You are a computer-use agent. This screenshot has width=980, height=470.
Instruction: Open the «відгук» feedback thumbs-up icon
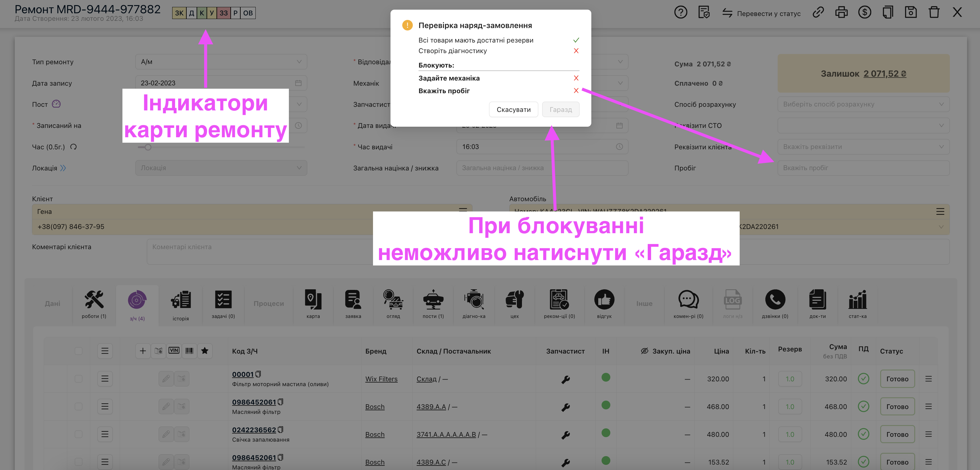pyautogui.click(x=604, y=304)
